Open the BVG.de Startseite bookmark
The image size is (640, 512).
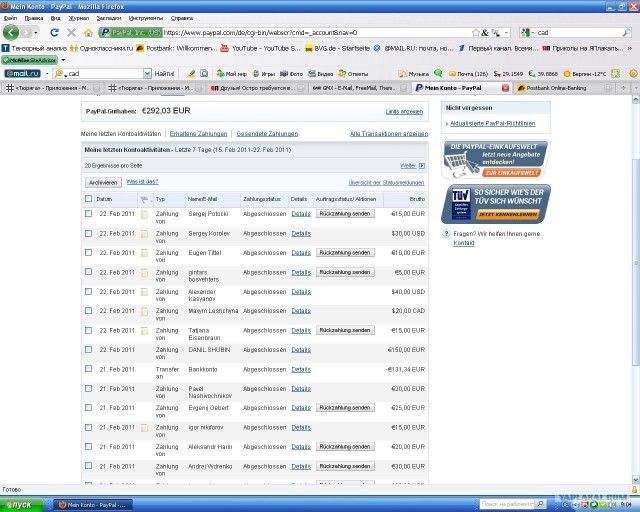click(x=337, y=48)
